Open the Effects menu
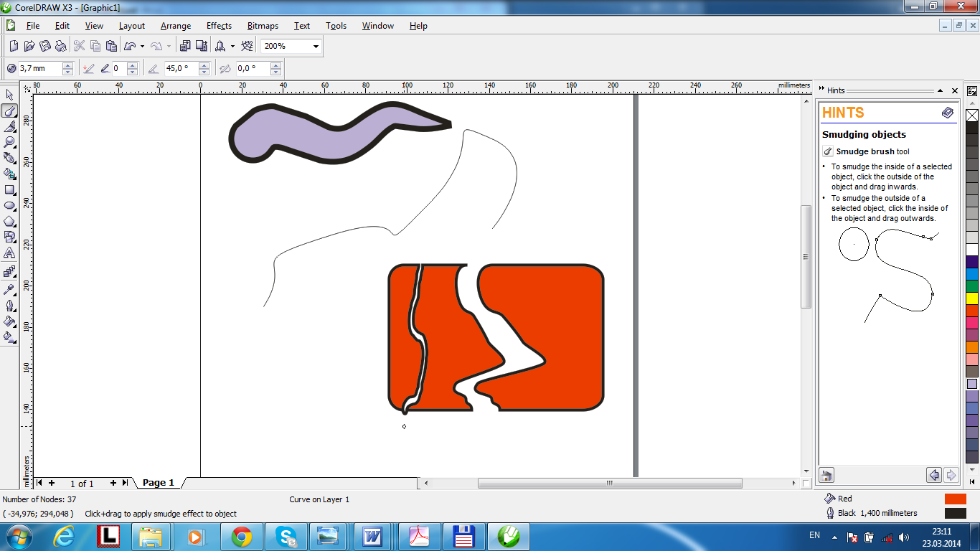Viewport: 980px width, 551px height. [x=220, y=26]
